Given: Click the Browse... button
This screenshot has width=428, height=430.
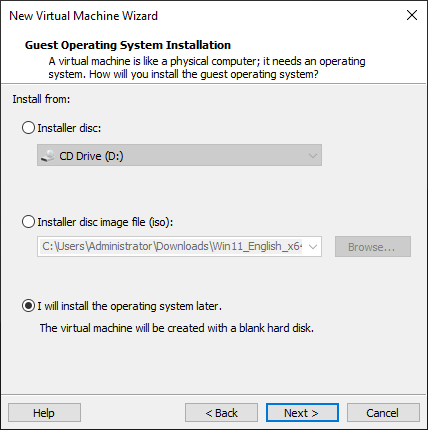Looking at the screenshot, I should pyautogui.click(x=373, y=247).
